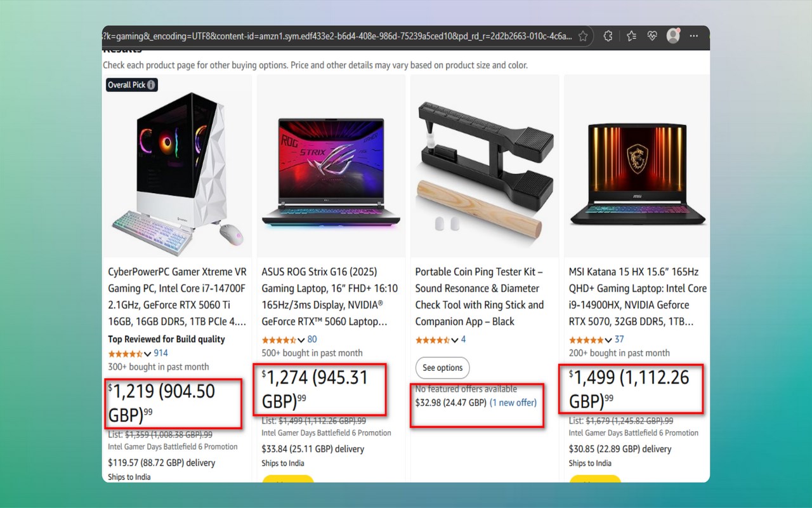The width and height of the screenshot is (812, 508).
Task: Expand rating chevron for Coin Ping Tester
Action: (455, 340)
